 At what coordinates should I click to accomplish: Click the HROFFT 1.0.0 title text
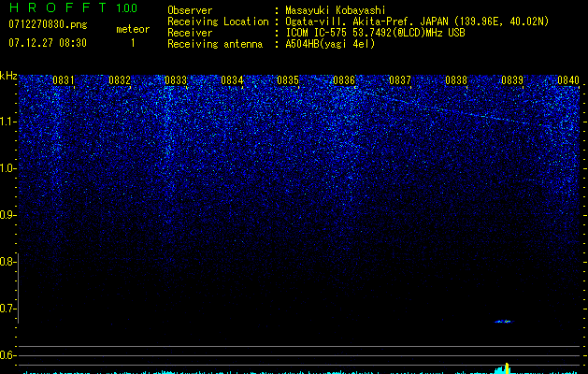coord(73,7)
